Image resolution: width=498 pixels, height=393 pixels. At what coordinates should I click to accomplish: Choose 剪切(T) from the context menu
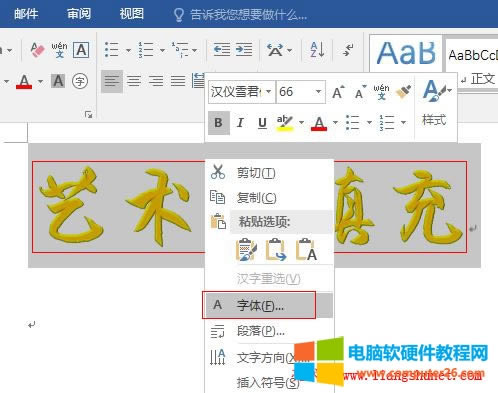point(269,173)
